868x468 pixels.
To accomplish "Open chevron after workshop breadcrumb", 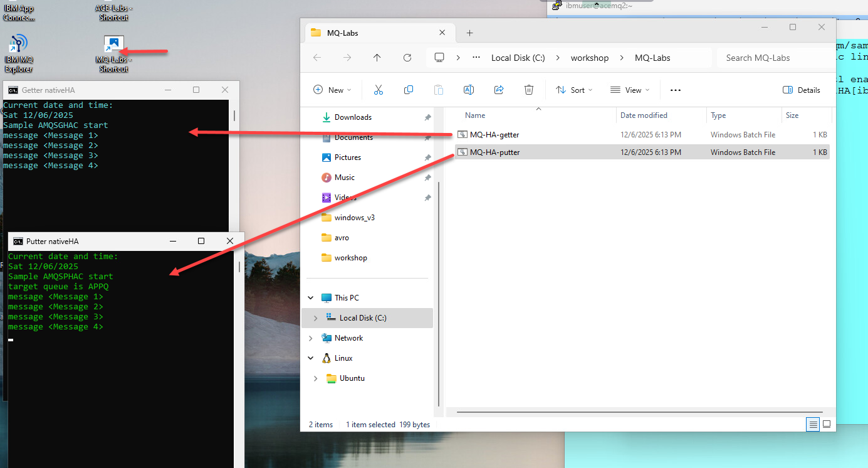I will pyautogui.click(x=622, y=58).
